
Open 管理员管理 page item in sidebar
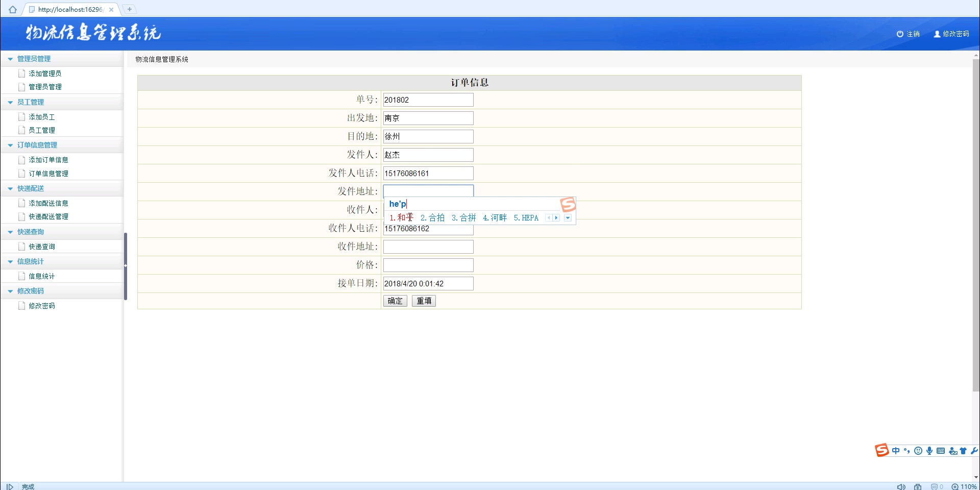[x=45, y=87]
